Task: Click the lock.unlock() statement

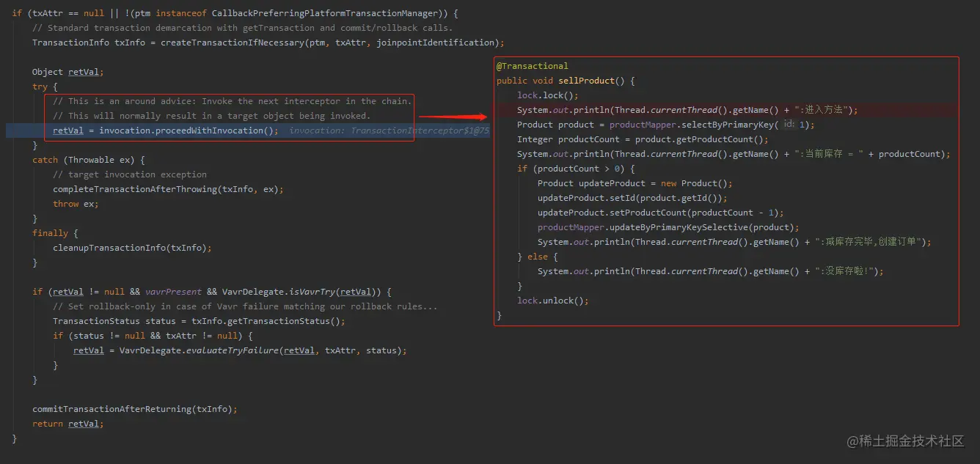Action: tap(553, 301)
